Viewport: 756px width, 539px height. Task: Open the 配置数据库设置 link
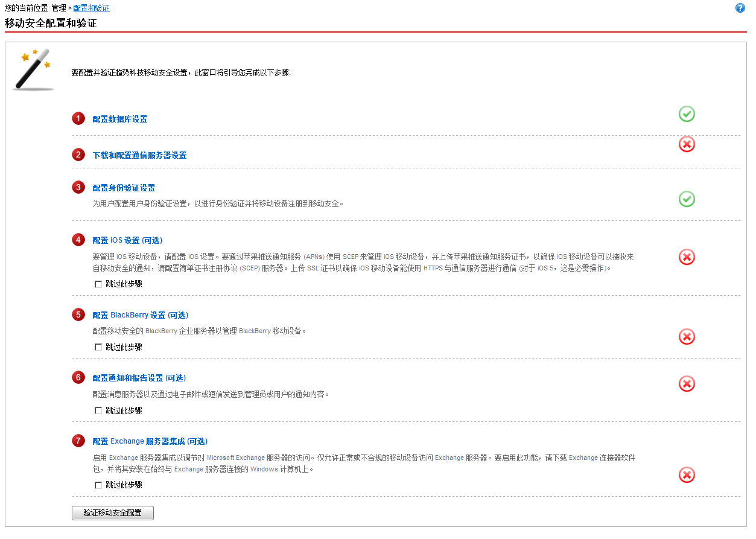click(x=119, y=120)
